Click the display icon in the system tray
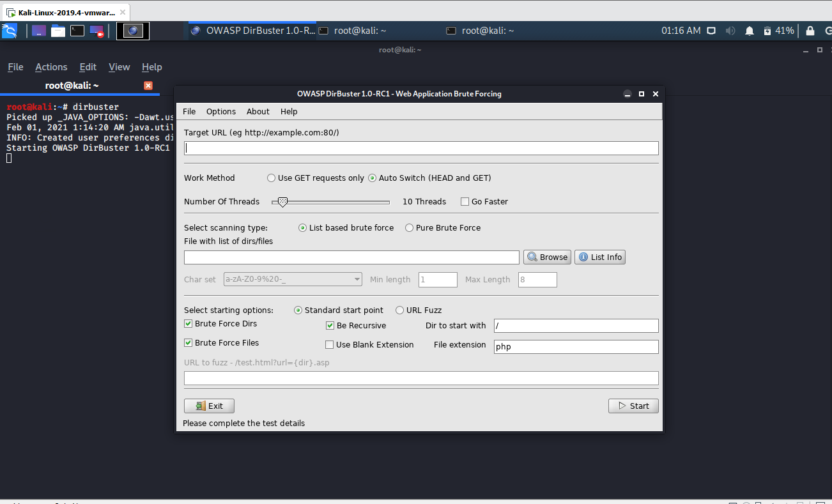Viewport: 832px width, 504px height. coord(711,31)
